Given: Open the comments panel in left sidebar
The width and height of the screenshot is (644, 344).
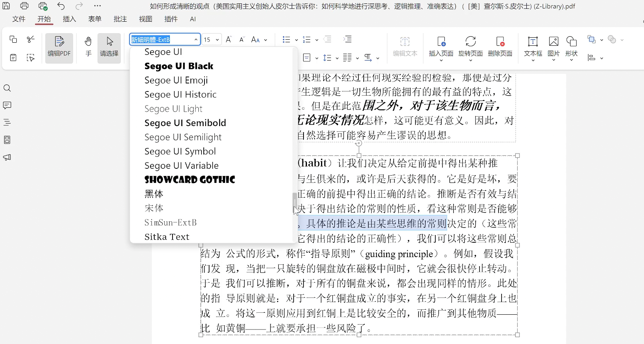Looking at the screenshot, I should coord(7,106).
